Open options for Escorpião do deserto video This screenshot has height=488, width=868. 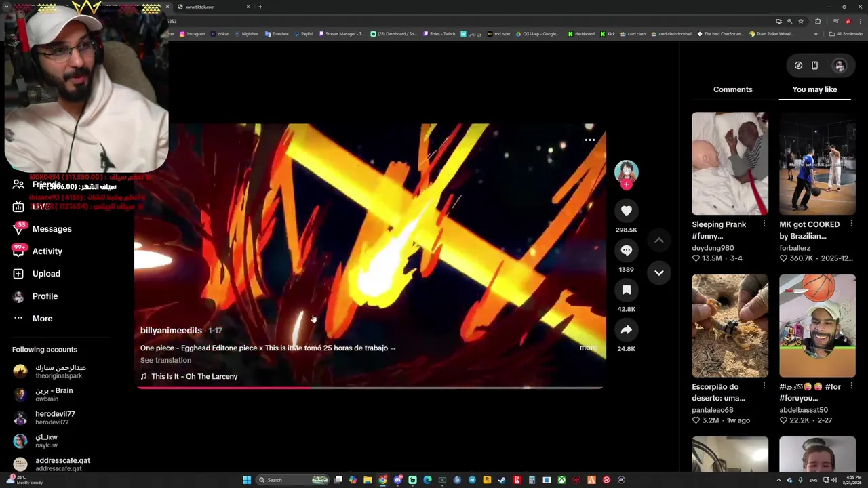point(764,386)
